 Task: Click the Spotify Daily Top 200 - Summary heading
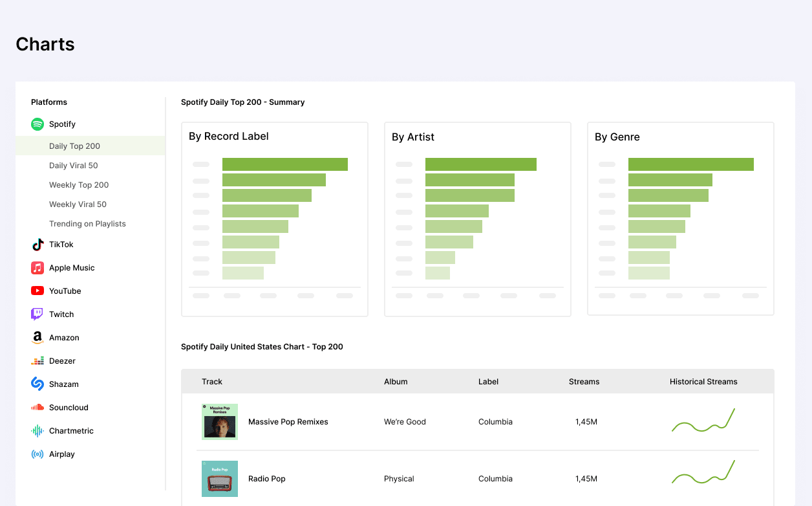point(243,102)
